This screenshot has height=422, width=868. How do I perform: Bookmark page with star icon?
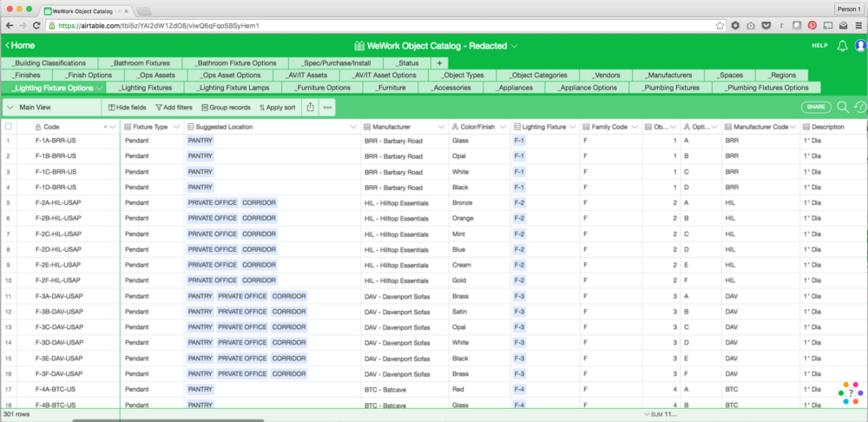pyautogui.click(x=719, y=25)
